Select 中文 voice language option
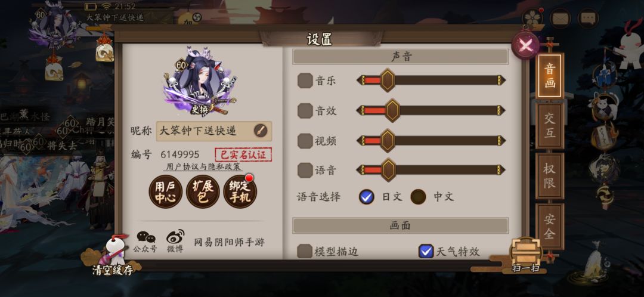The height and width of the screenshot is (297, 644). [418, 197]
